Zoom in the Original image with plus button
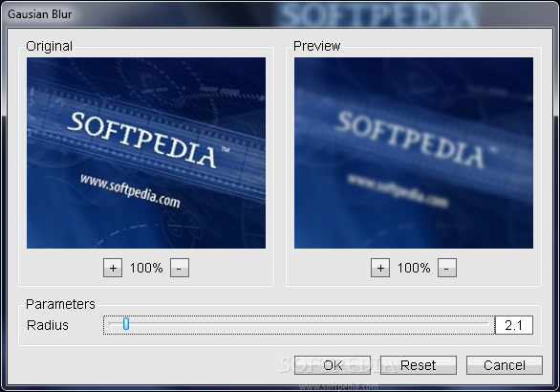The height and width of the screenshot is (392, 560). (x=113, y=268)
